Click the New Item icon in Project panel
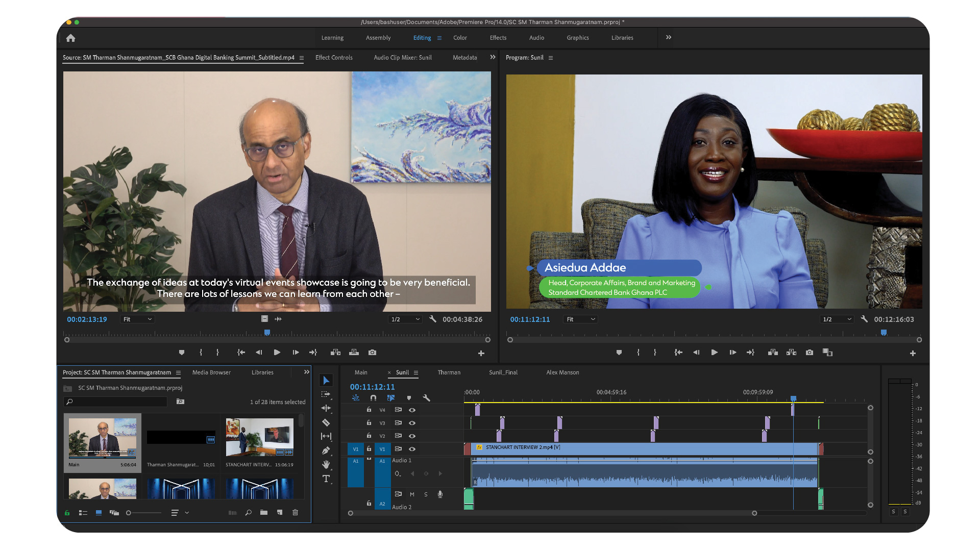The height and width of the screenshot is (551, 980). (x=280, y=513)
